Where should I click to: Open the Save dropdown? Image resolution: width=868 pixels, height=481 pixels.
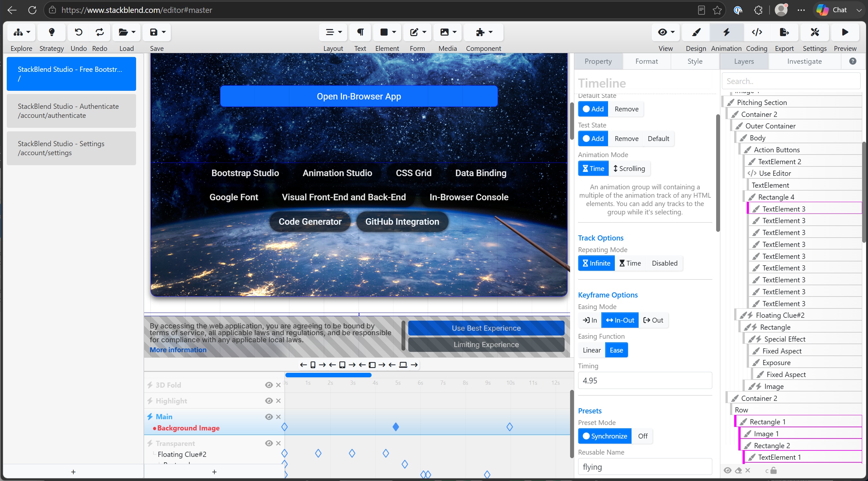point(157,33)
